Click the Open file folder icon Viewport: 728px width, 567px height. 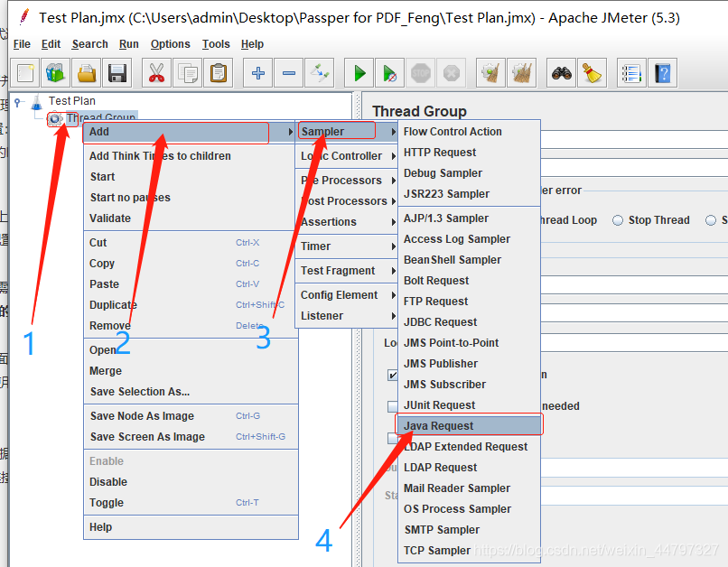pos(87,73)
